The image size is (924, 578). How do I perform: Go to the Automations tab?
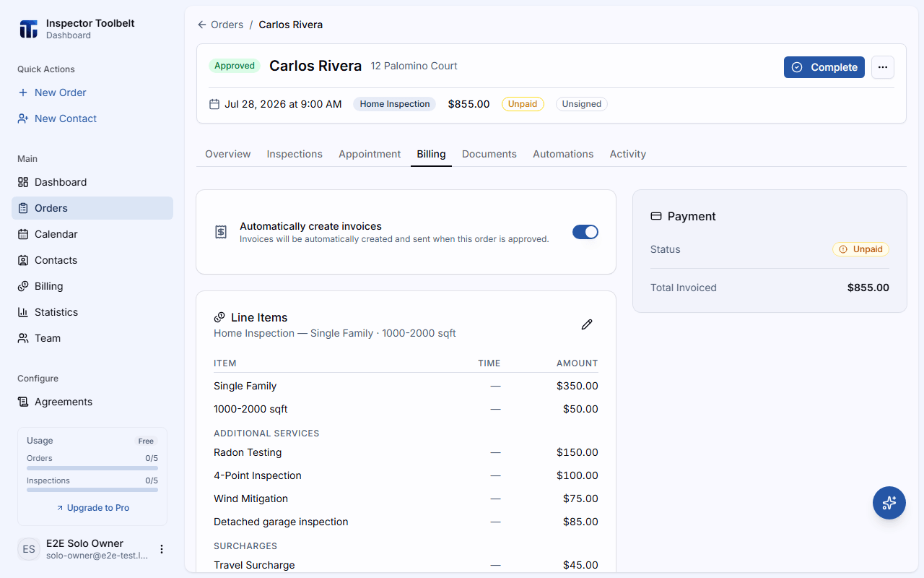563,154
